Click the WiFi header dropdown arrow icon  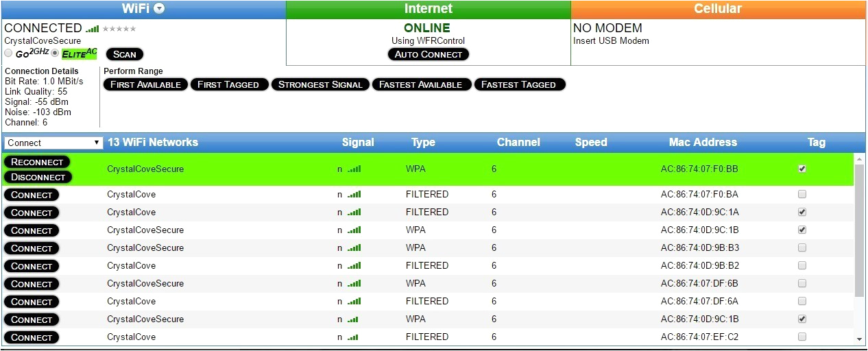(x=159, y=9)
